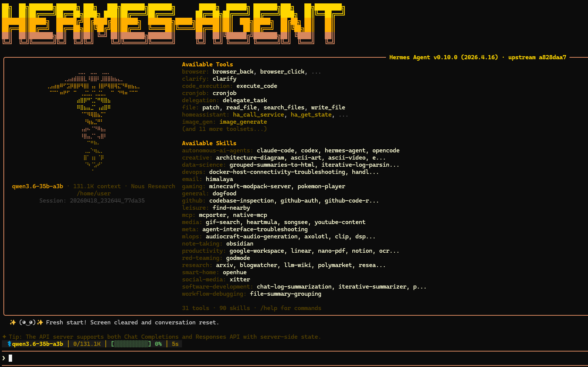The width and height of the screenshot is (588, 367).
Task: Click the ascii-art skill
Action: (x=306, y=158)
